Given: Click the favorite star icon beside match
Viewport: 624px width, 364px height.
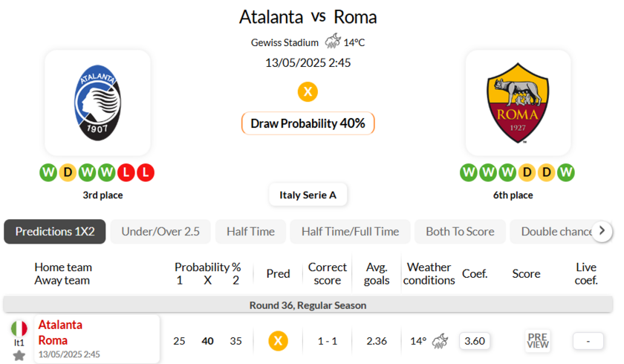Looking at the screenshot, I should (x=19, y=356).
